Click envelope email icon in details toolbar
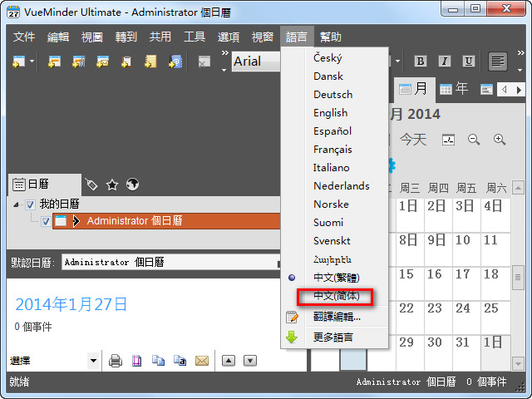 202,361
